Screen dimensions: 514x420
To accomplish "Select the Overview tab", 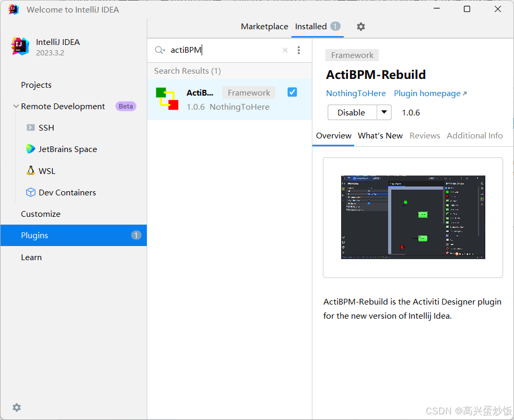I will point(333,136).
